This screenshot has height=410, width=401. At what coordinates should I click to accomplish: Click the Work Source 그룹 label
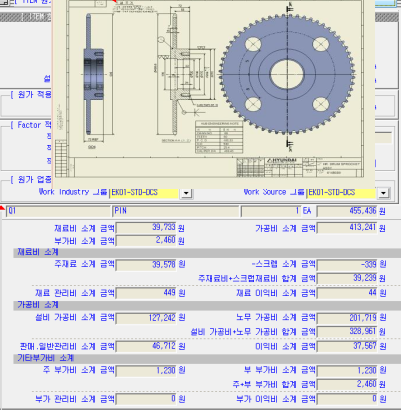click(273, 192)
